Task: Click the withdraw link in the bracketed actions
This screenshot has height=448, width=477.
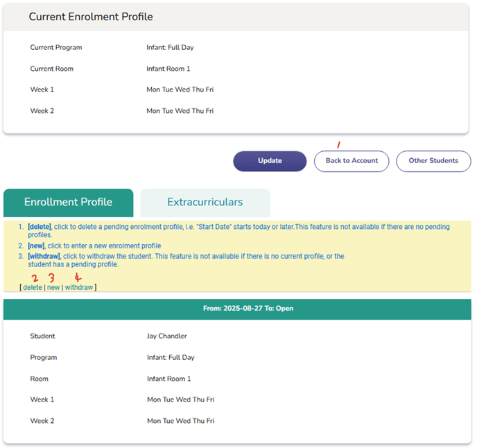Action: tap(79, 287)
